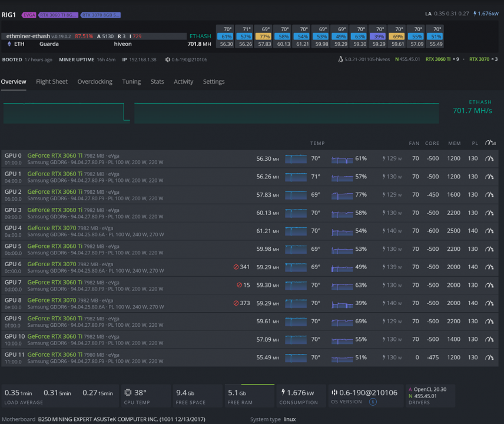
Task: Click the all-GPUs overclock icon in header
Action: click(490, 143)
